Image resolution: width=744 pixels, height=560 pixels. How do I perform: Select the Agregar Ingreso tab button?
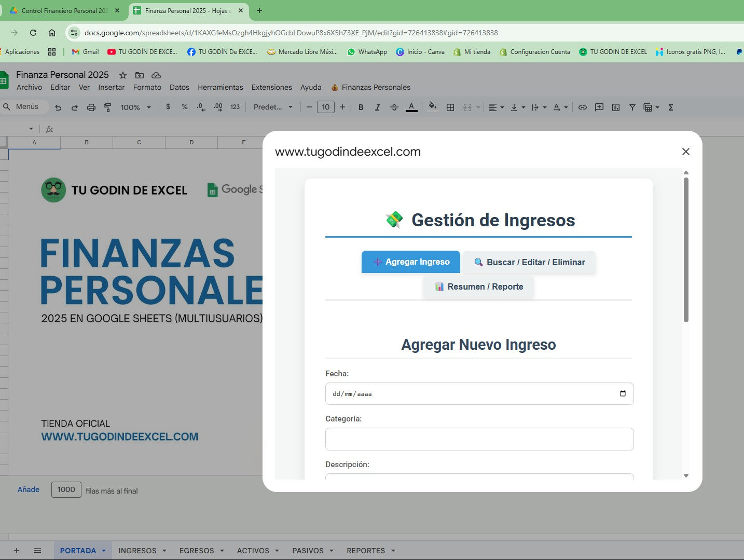coord(410,262)
